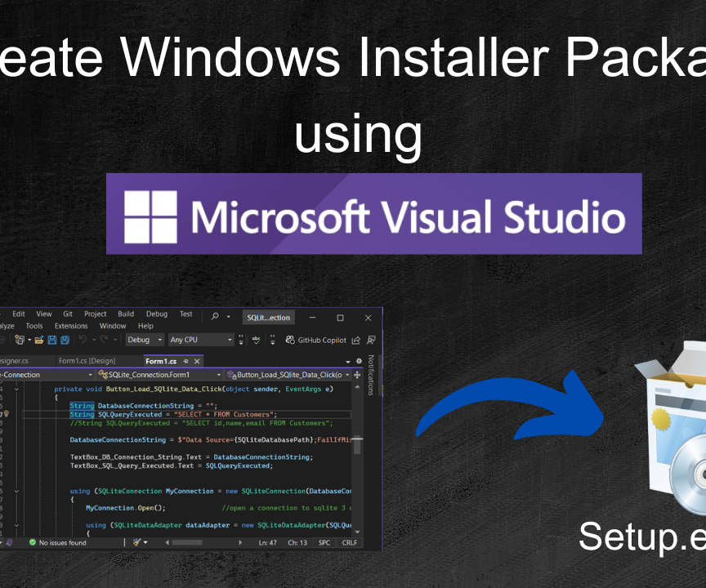Click the Save All icon
The height and width of the screenshot is (588, 706).
(x=65, y=340)
